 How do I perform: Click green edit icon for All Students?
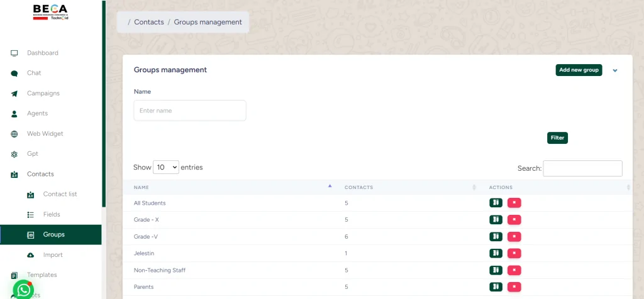496,203
